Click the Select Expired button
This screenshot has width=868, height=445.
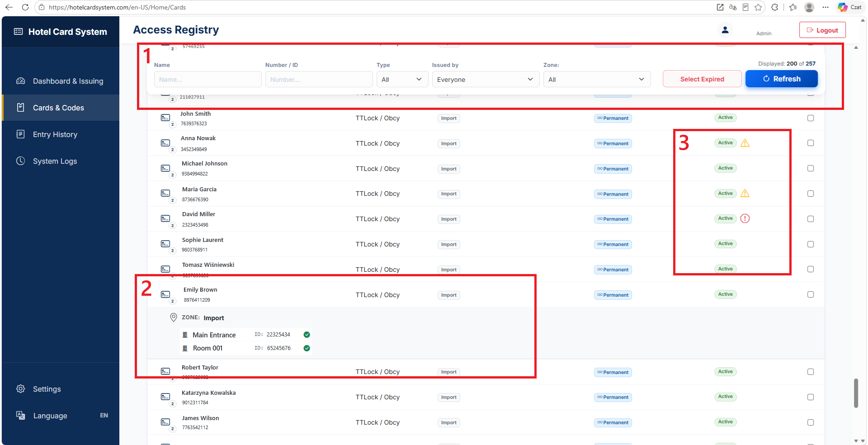pyautogui.click(x=702, y=79)
